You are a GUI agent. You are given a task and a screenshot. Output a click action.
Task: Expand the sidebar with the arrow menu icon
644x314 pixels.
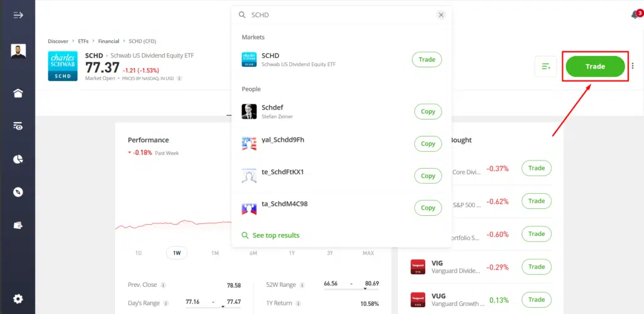[x=18, y=15]
